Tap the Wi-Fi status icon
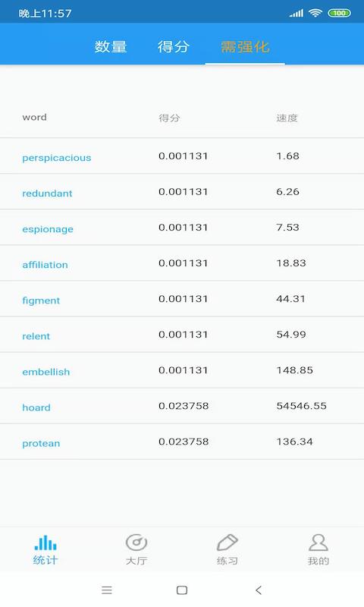Screen dimensions: 364x607 315,13
